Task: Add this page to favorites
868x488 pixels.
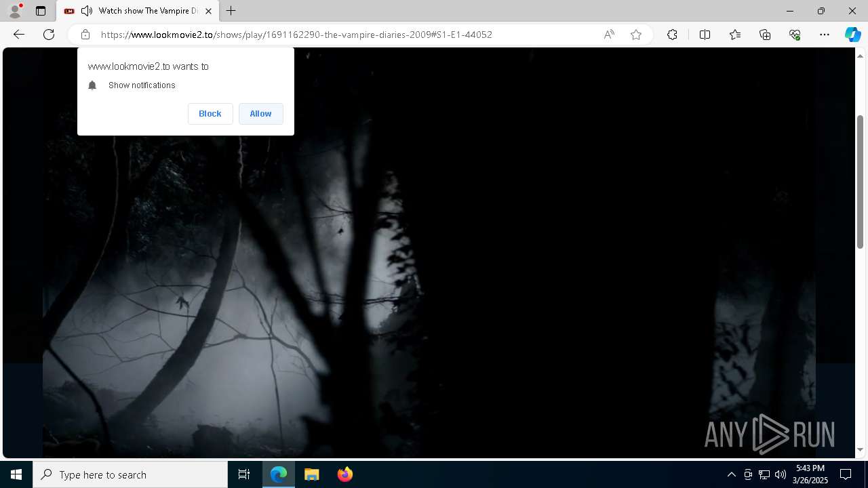Action: (636, 35)
